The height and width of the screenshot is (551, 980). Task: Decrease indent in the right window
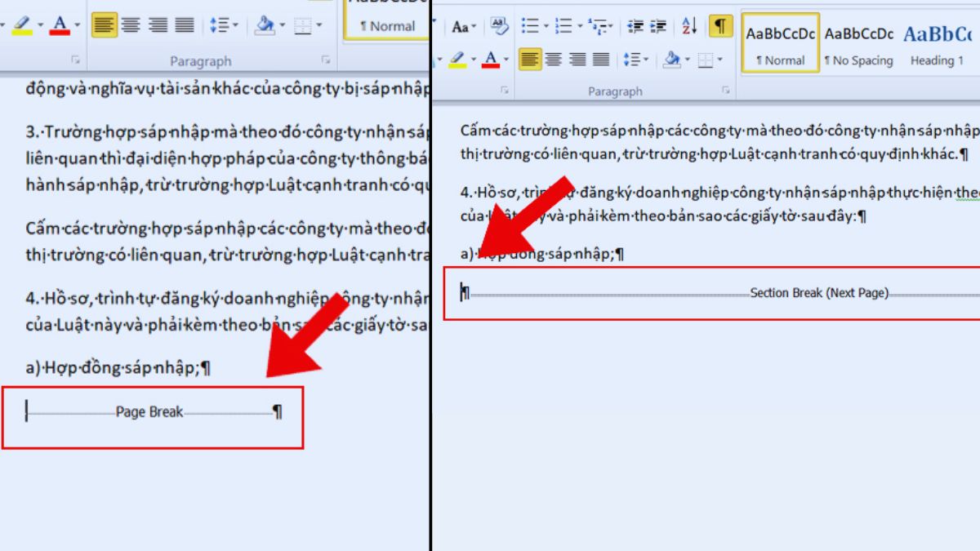(635, 26)
